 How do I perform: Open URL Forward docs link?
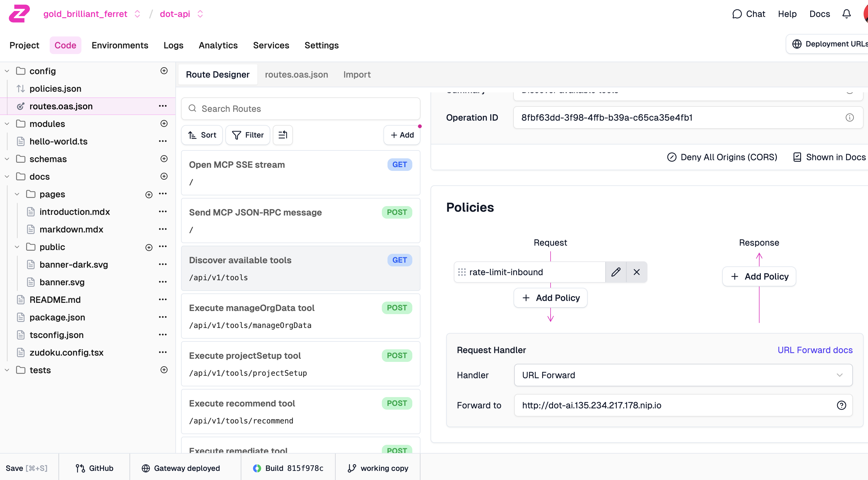(x=815, y=350)
